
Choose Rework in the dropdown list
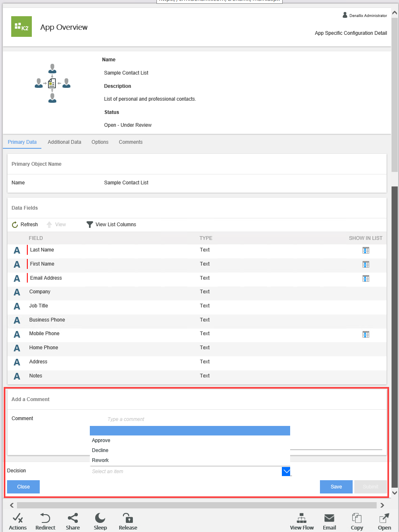101,460
